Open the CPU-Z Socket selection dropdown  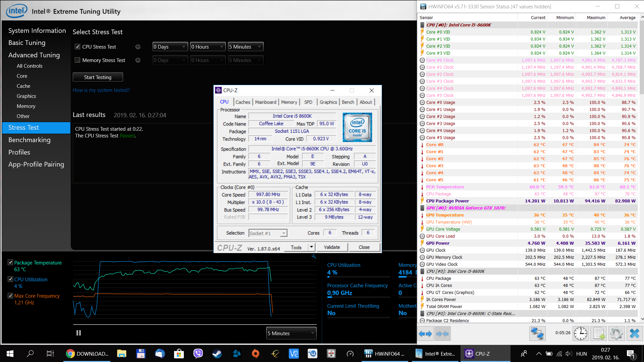click(268, 233)
